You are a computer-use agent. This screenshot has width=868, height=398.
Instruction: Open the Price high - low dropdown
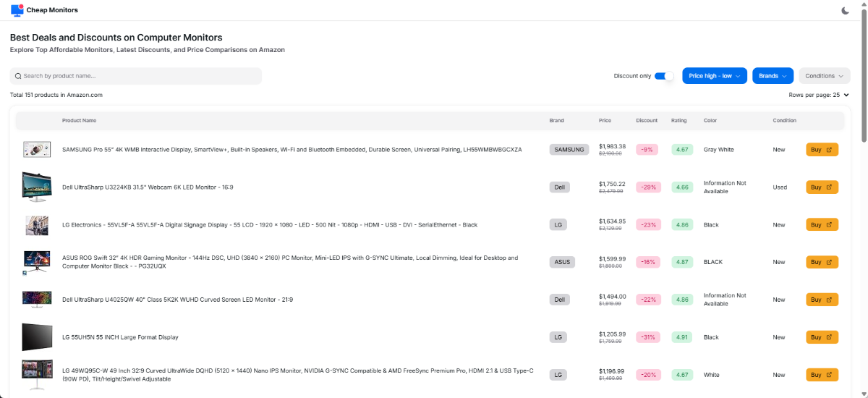[714, 76]
